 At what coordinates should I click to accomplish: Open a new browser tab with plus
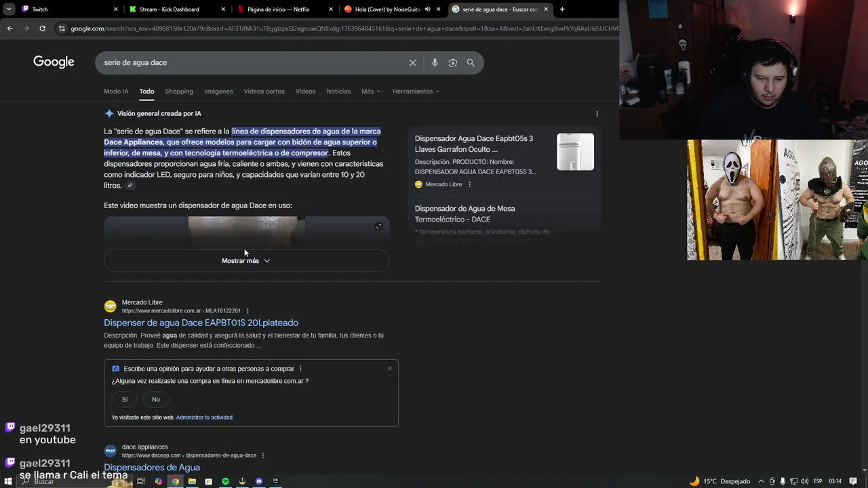point(562,9)
